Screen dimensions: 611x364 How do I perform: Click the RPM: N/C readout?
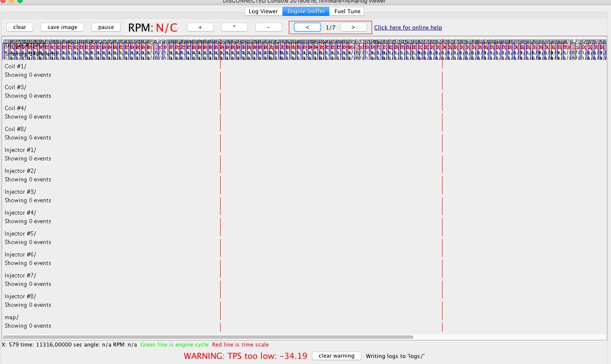tap(153, 27)
